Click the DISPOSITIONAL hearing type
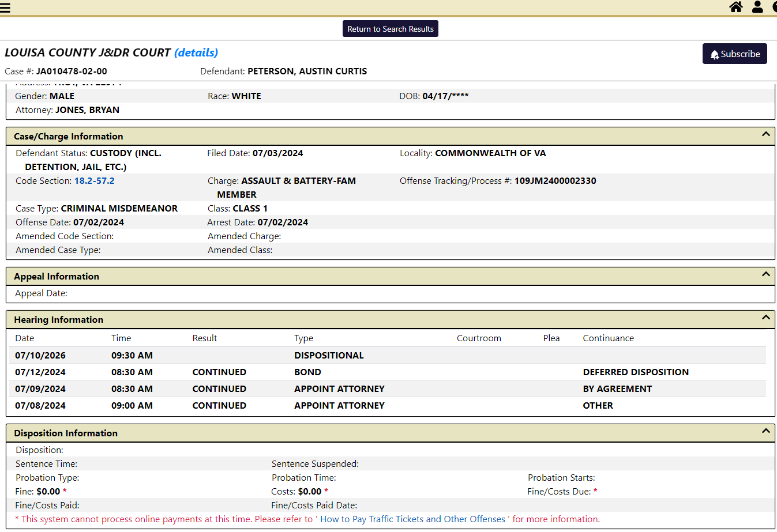 click(x=329, y=356)
